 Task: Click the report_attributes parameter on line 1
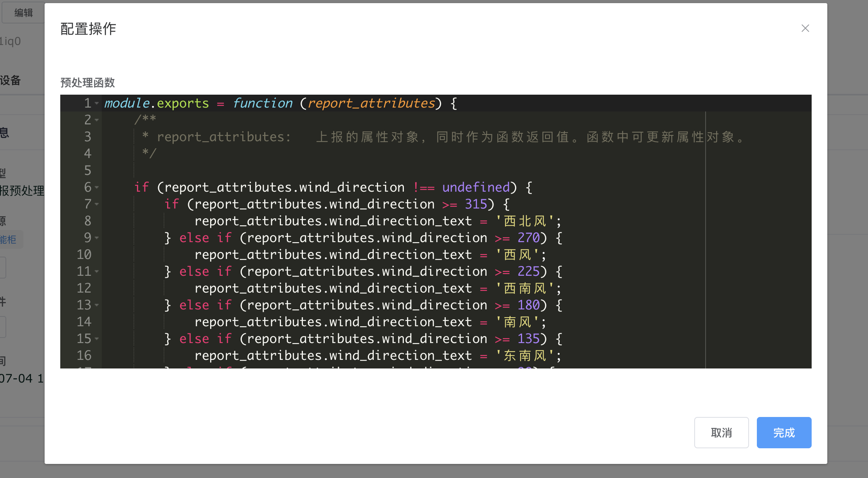371,103
